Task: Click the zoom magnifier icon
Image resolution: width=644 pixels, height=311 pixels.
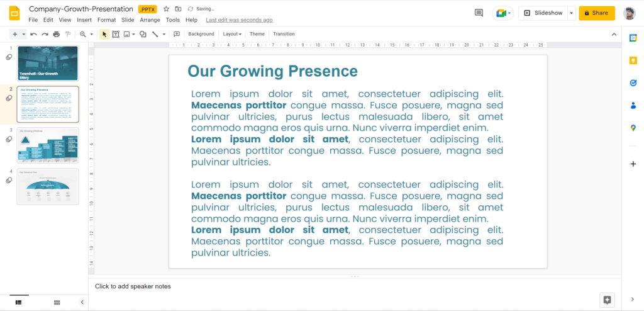Action: tap(83, 34)
